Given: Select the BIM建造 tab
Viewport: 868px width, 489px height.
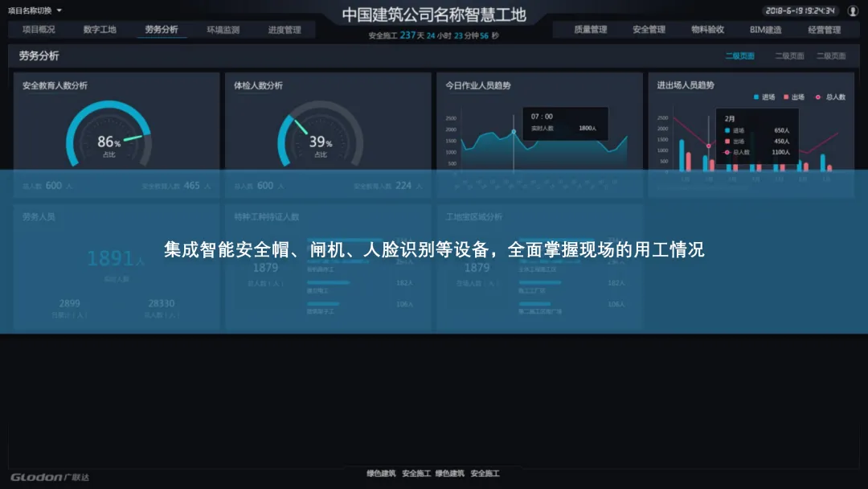Looking at the screenshot, I should (x=766, y=29).
